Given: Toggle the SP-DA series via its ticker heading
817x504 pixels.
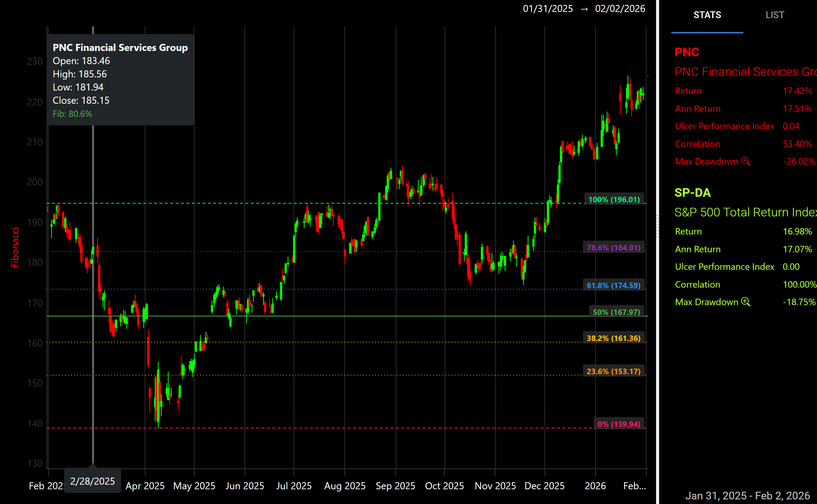Looking at the screenshot, I should pos(693,193).
